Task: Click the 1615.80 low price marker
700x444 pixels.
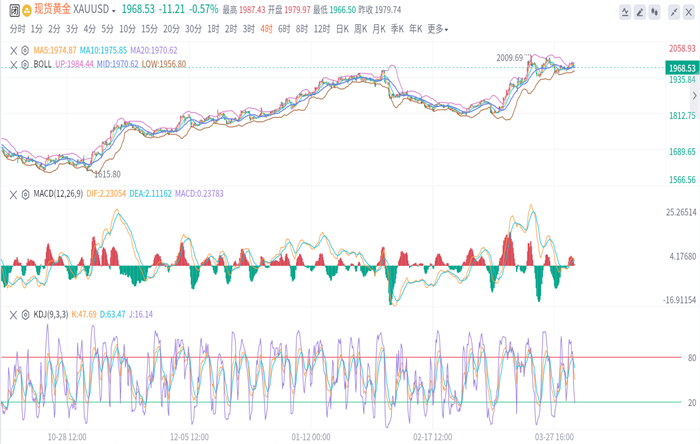Action: coord(107,174)
